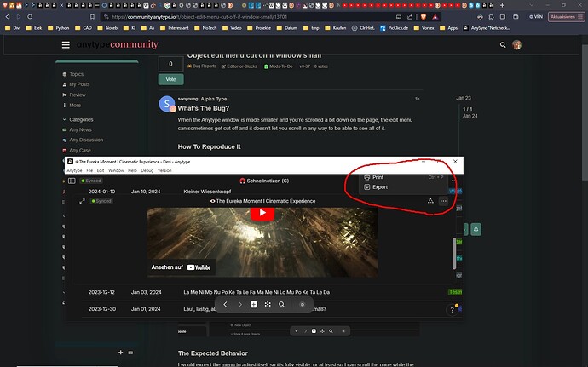Open the Interessant bookmarks folder

point(175,28)
